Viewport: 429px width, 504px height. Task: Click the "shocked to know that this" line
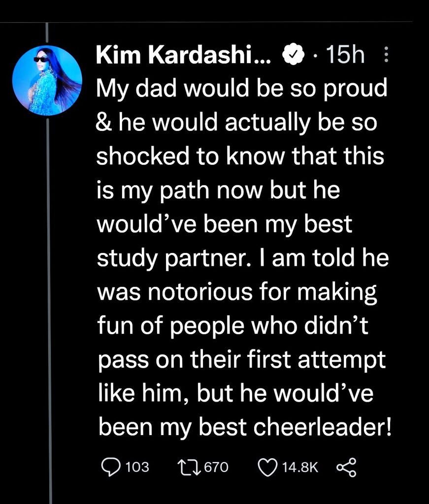pos(240,156)
